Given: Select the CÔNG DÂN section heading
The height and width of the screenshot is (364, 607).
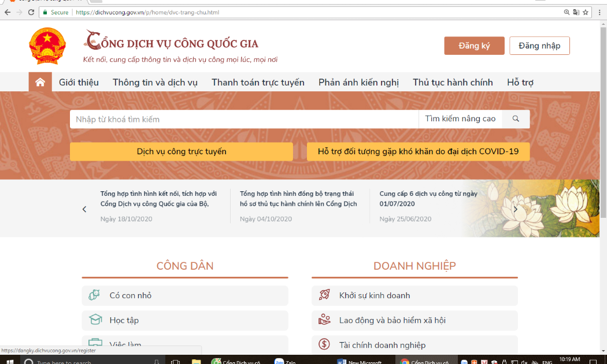Looking at the screenshot, I should 185,266.
